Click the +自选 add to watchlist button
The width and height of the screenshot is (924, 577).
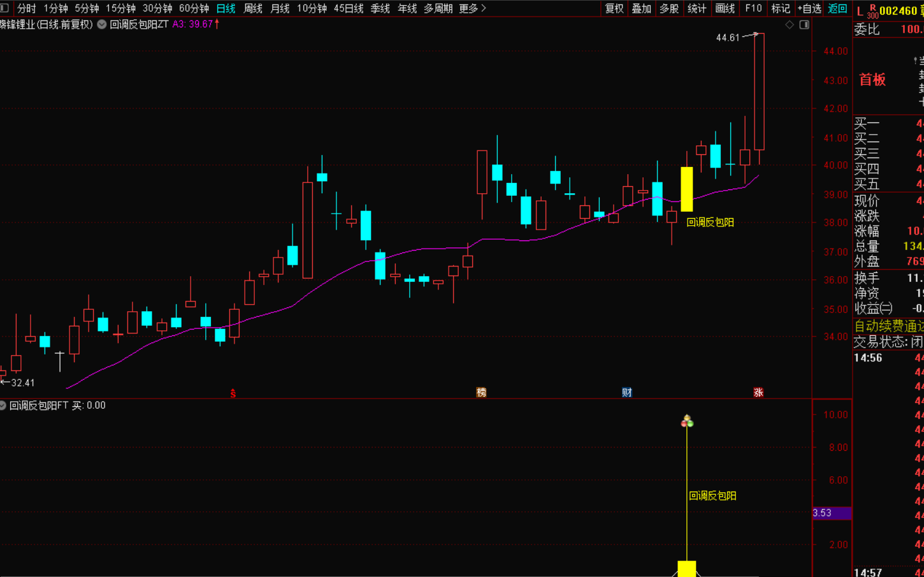(809, 8)
